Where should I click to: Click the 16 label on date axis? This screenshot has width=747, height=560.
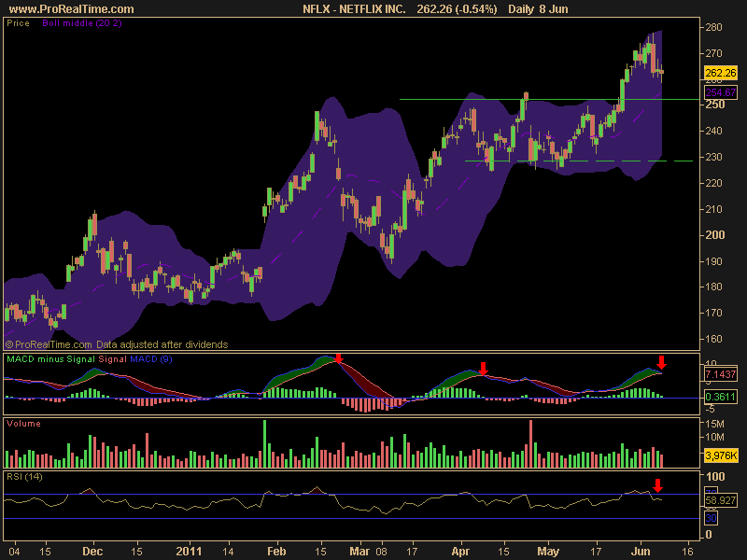687,552
